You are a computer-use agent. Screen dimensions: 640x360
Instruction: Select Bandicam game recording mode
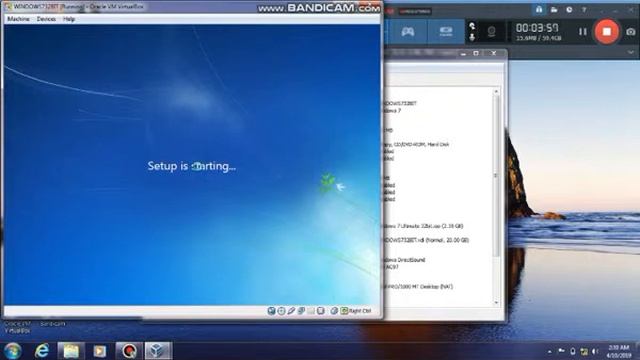(x=408, y=31)
